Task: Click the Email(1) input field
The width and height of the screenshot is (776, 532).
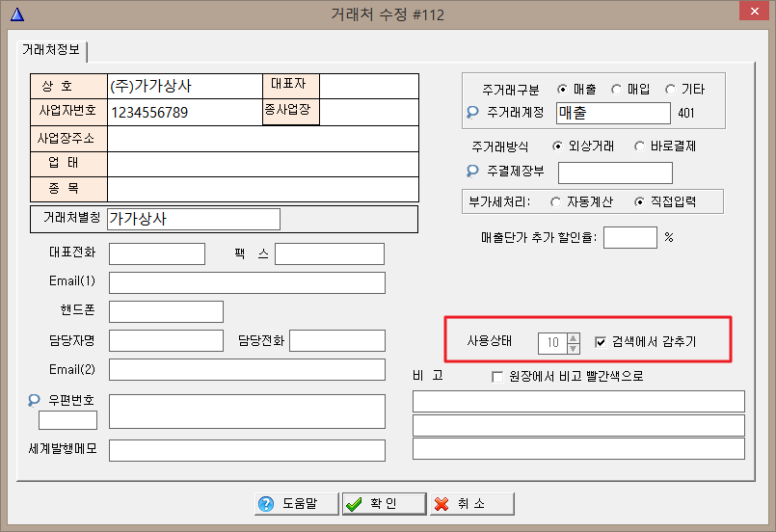Action: [x=247, y=282]
